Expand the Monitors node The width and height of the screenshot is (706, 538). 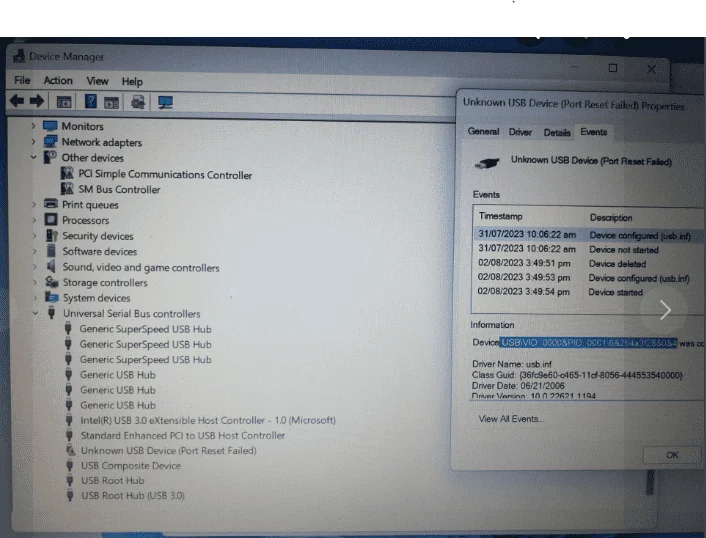33,126
